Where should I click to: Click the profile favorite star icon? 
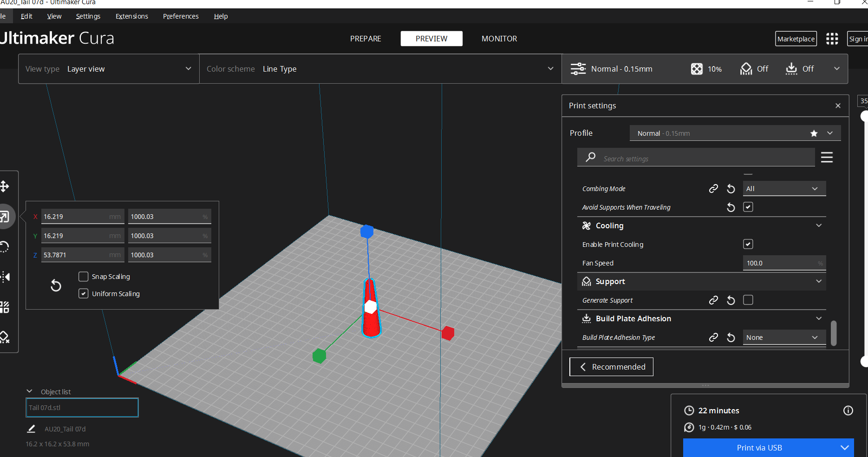(814, 133)
